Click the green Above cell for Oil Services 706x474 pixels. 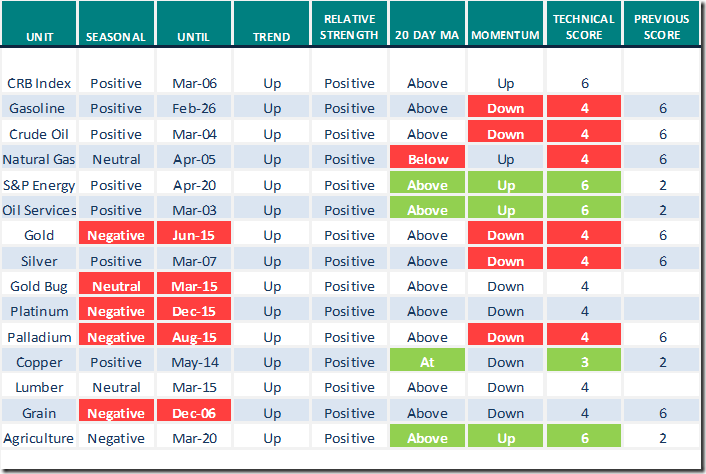coord(427,210)
